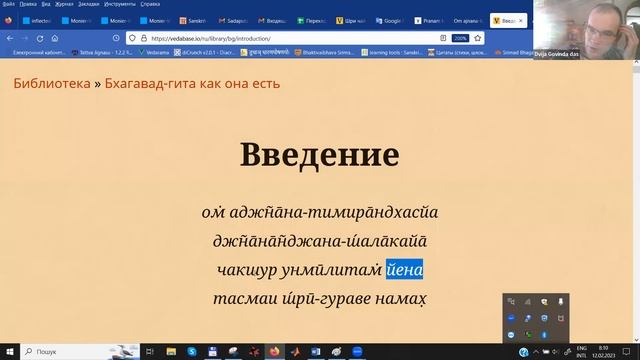This screenshot has width=640, height=360.
Task: Open the Tattva Ajnasu bookmark
Action: click(102, 53)
